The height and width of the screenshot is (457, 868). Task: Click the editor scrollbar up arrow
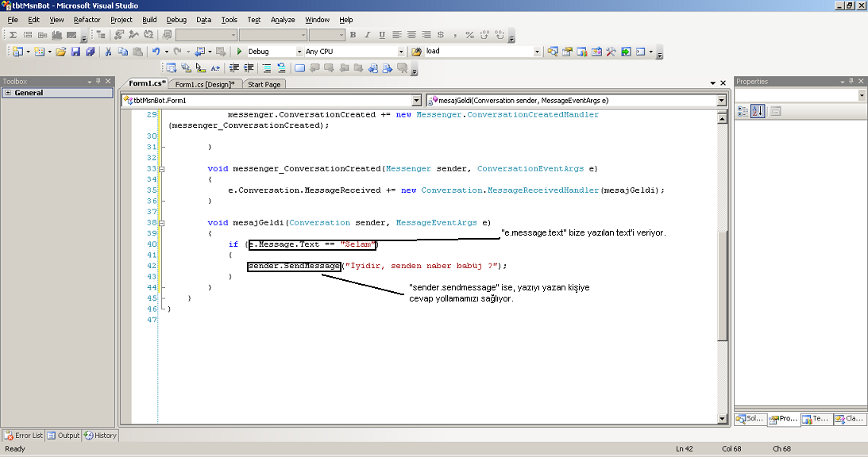coord(722,118)
